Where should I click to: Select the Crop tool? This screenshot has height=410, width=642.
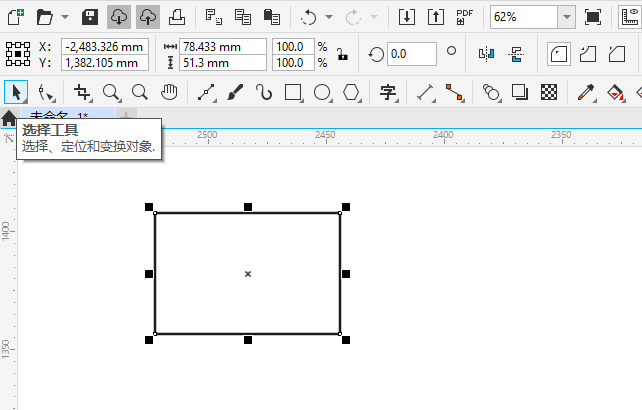click(x=82, y=93)
